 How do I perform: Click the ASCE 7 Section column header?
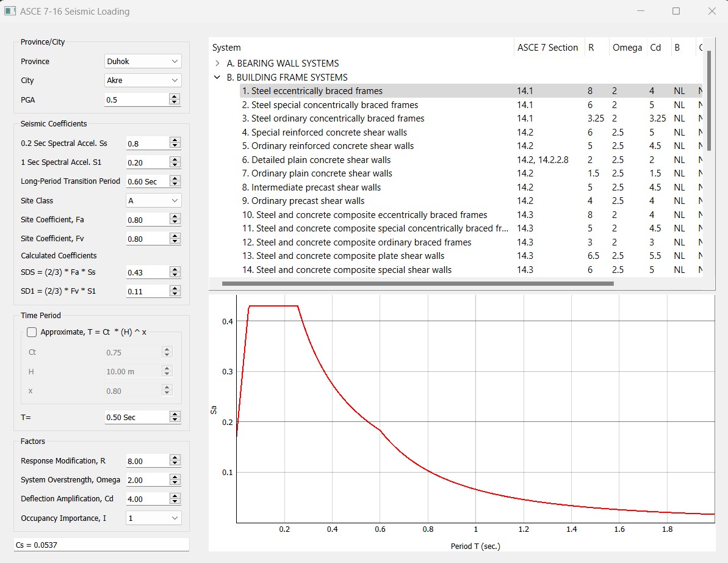549,48
